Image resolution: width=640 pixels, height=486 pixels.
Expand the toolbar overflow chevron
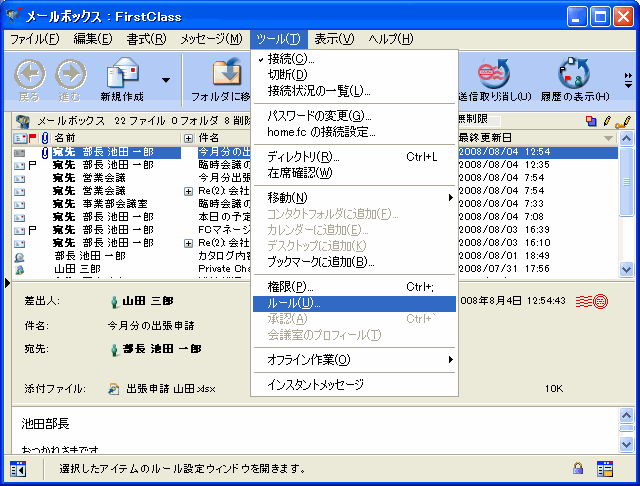point(628,79)
